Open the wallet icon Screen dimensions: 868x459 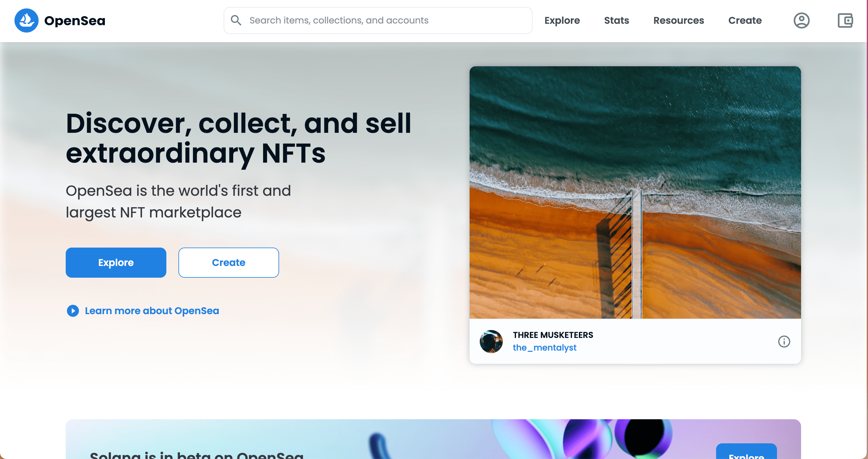tap(845, 20)
